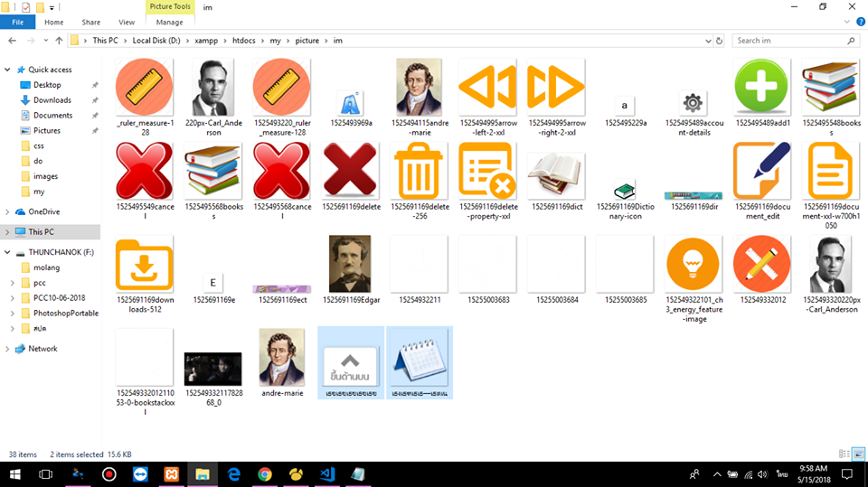
Task: Open the File ribbon menu
Action: coord(18,22)
